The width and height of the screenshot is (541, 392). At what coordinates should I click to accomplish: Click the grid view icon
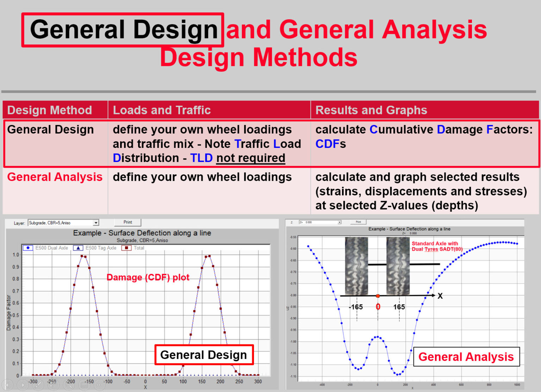(85, 385)
